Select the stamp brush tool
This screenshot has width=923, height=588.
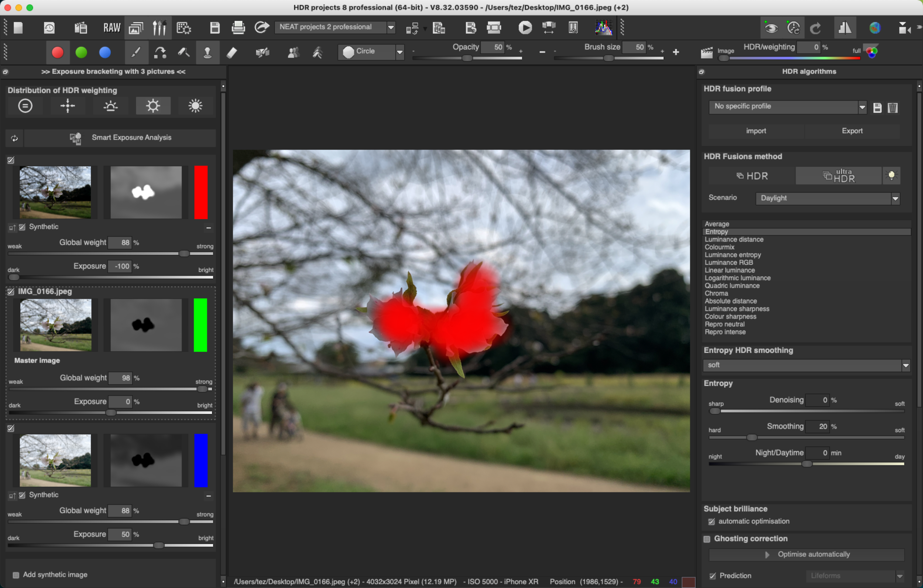pos(207,52)
